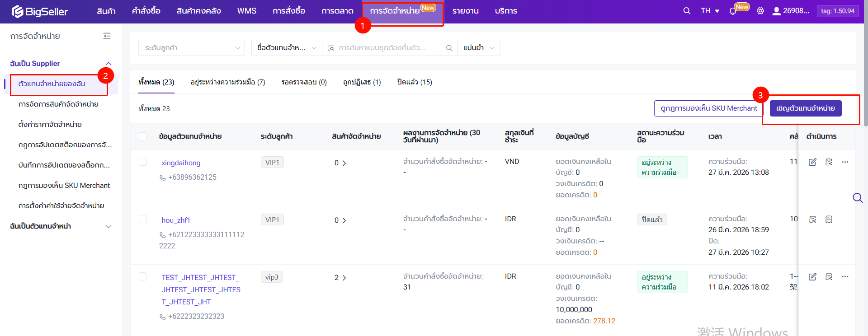Switch to ทั้งหมด (23) tab
The width and height of the screenshot is (868, 336).
coord(156,82)
